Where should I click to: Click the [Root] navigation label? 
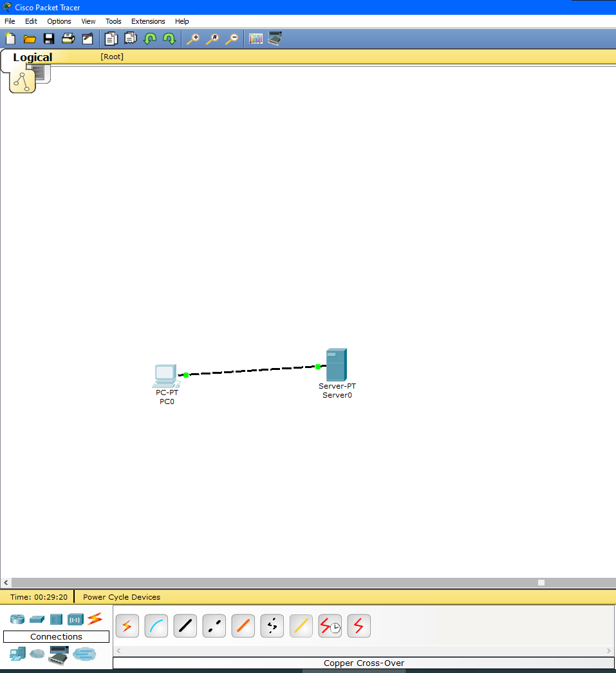click(112, 57)
